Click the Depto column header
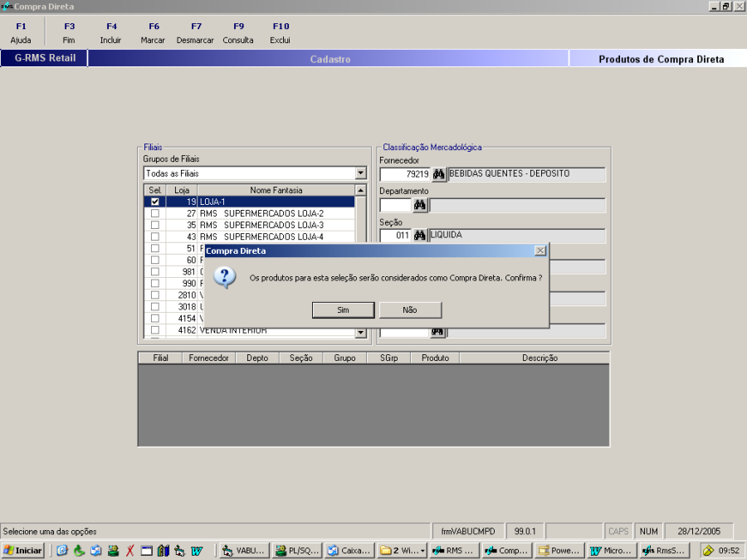Image resolution: width=747 pixels, height=560 pixels. (x=257, y=358)
